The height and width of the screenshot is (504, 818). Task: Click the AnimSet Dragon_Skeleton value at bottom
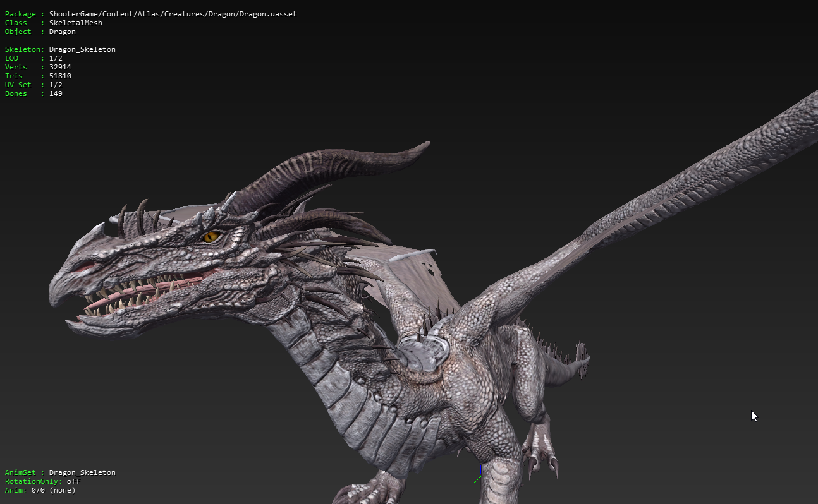(82, 472)
